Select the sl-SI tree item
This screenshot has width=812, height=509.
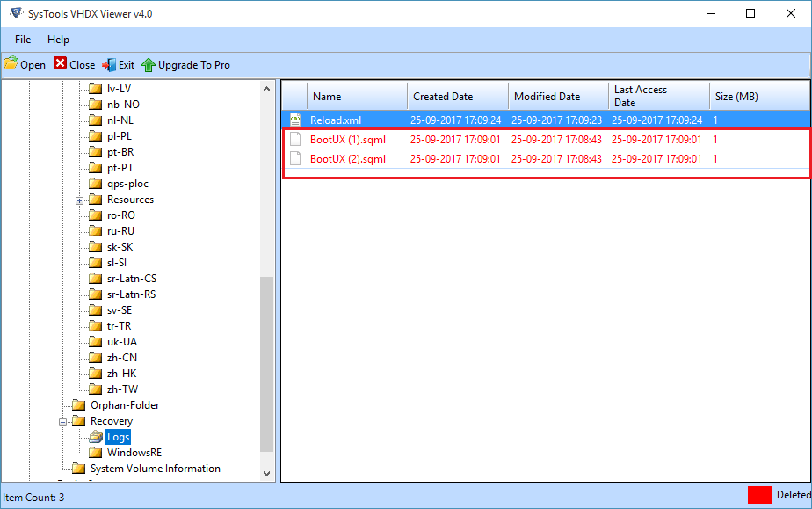pos(117,263)
